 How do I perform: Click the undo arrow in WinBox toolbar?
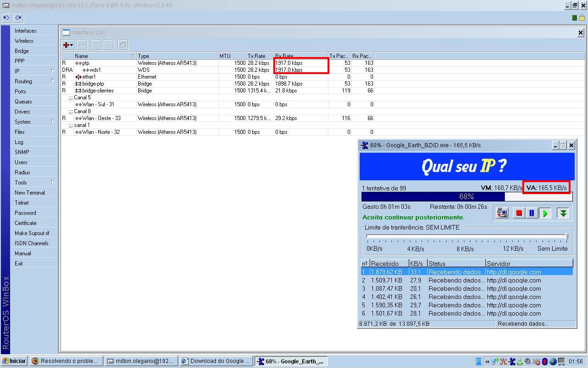(x=6, y=17)
